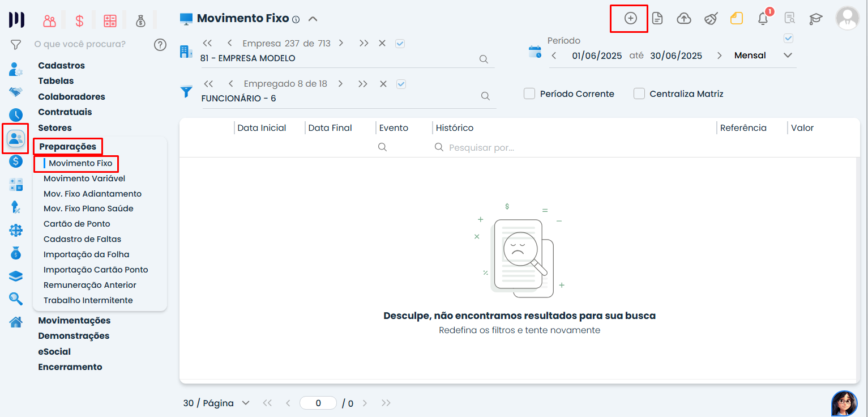868x417 pixels.
Task: Enable the Período Corrente checkbox
Action: pyautogui.click(x=529, y=94)
